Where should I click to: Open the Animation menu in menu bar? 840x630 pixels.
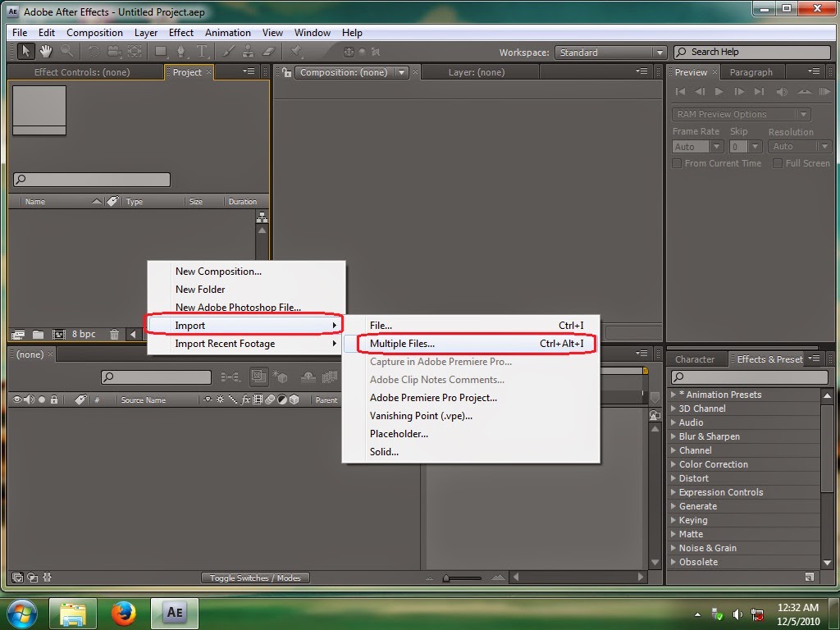(228, 33)
